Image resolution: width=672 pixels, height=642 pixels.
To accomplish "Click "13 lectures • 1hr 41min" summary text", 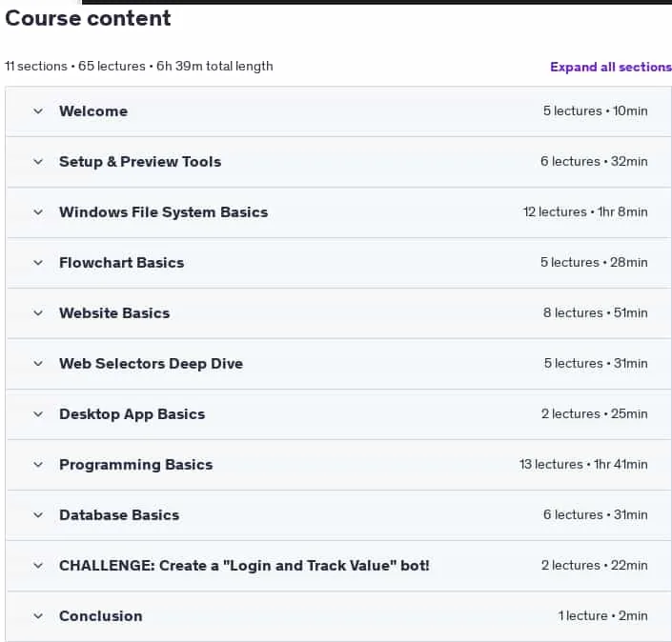I will 583,464.
